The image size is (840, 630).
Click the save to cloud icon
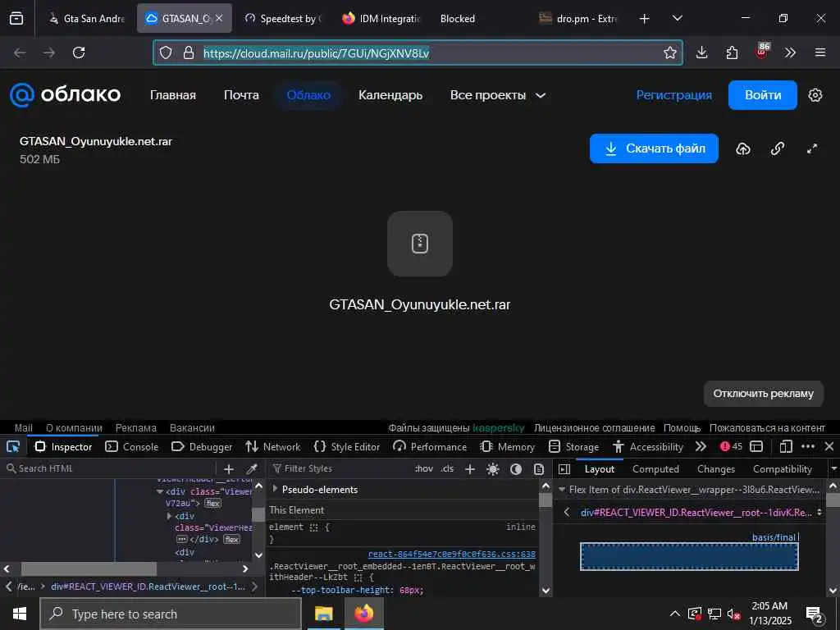(x=743, y=149)
